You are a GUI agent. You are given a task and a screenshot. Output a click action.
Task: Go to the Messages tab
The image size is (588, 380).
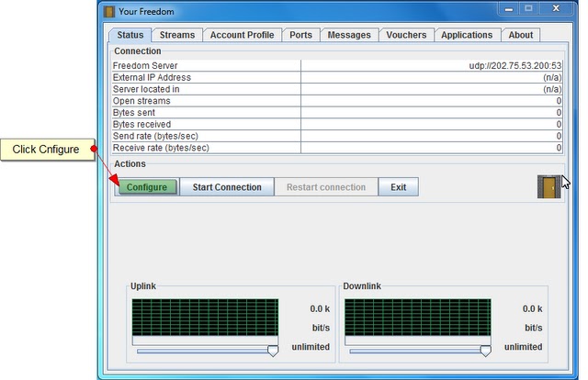(349, 35)
